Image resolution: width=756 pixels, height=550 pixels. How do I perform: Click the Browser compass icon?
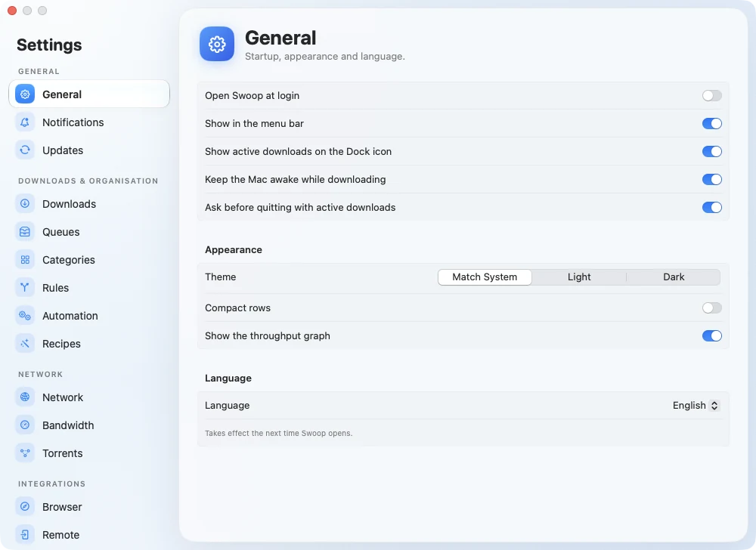25,507
